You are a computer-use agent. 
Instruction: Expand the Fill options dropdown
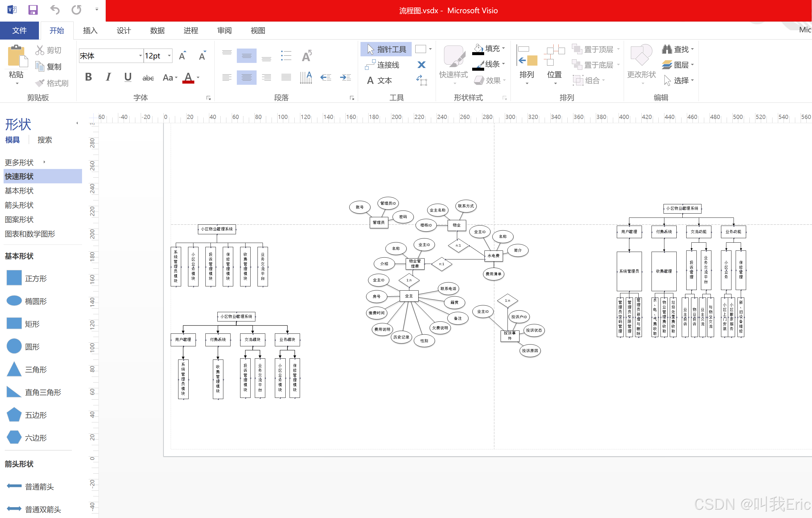point(503,49)
